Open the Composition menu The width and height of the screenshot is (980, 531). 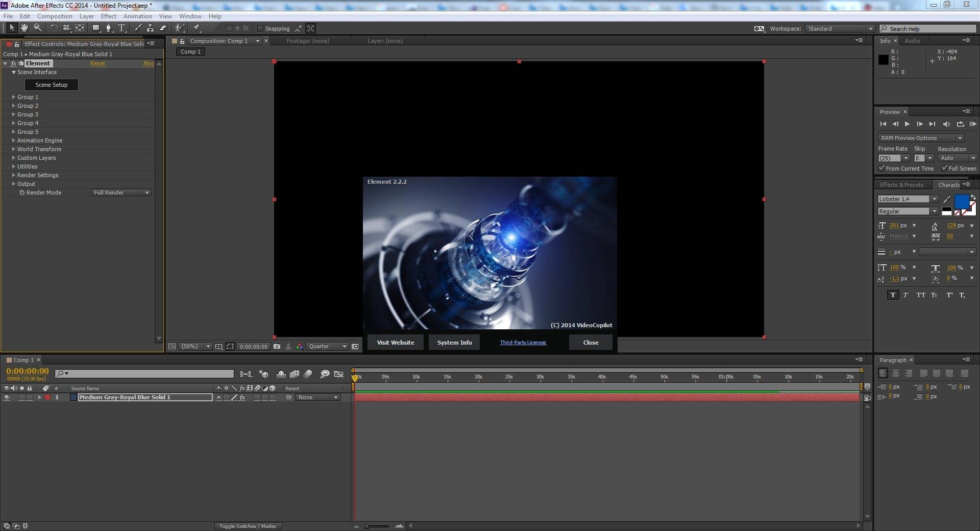pos(55,16)
